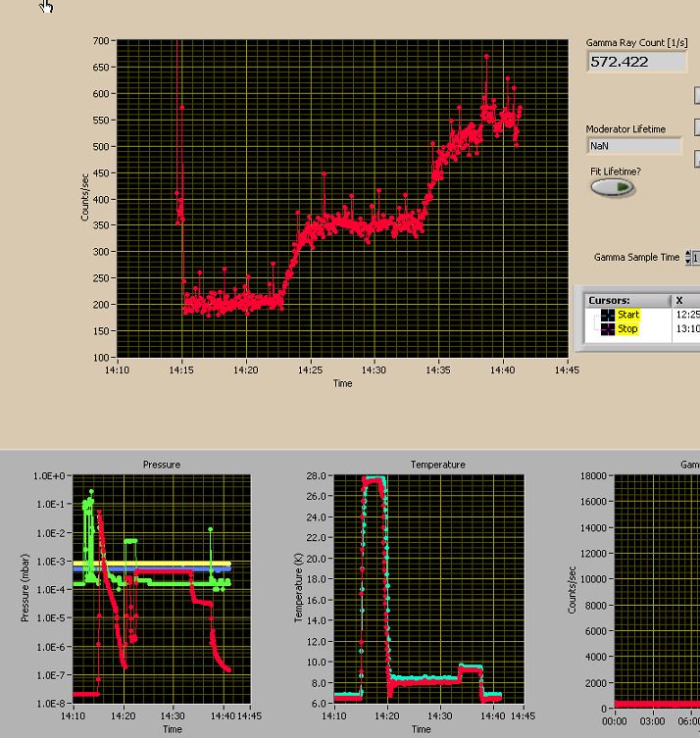Click the Gamma Sample Time numeric box
The width and height of the screenshot is (700, 738).
(696, 258)
